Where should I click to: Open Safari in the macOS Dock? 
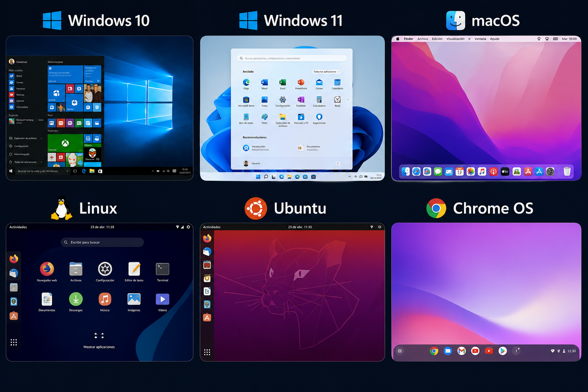tap(416, 171)
